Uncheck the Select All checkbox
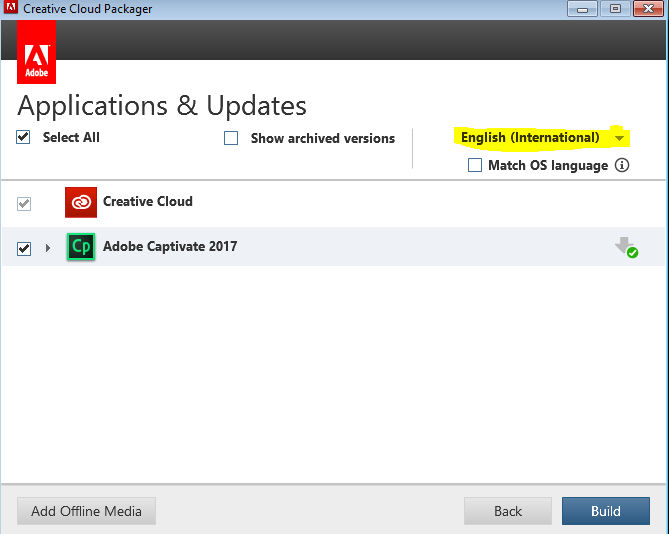The width and height of the screenshot is (669, 534). pos(23,137)
